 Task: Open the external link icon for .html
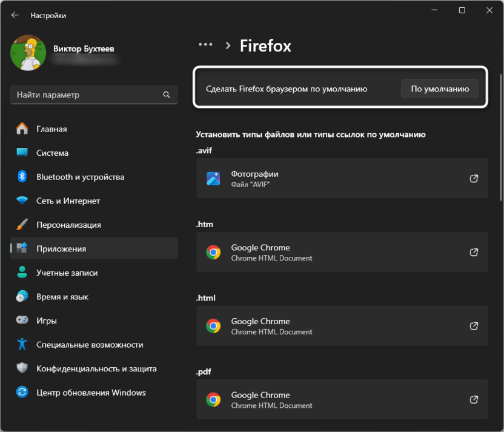[474, 326]
